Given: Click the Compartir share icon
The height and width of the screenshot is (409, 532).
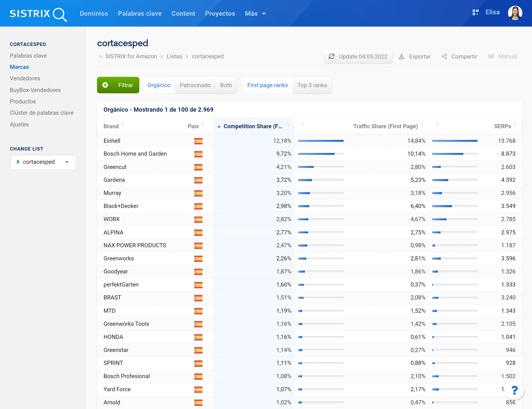Looking at the screenshot, I should click(x=444, y=56).
